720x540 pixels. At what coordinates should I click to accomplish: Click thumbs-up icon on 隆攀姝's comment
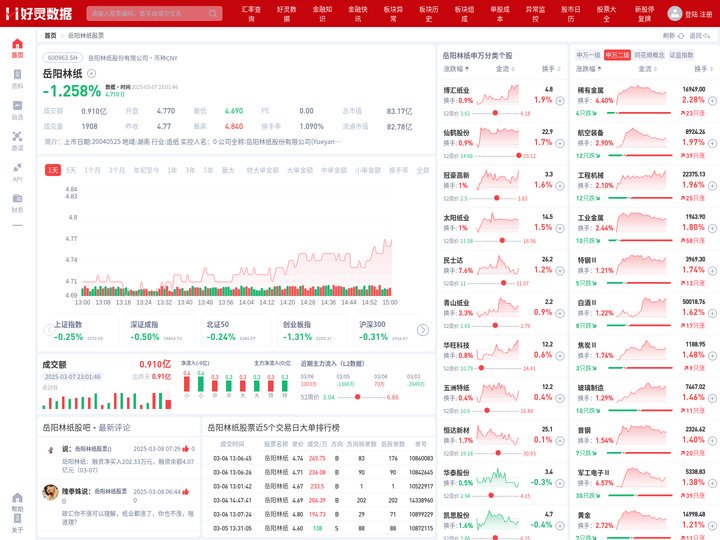(x=186, y=491)
